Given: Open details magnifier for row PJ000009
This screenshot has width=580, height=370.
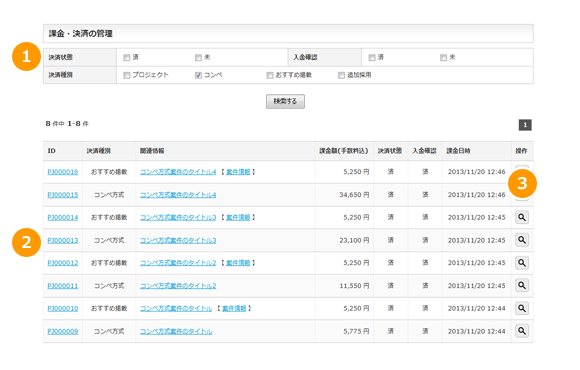Looking at the screenshot, I should pos(522,331).
